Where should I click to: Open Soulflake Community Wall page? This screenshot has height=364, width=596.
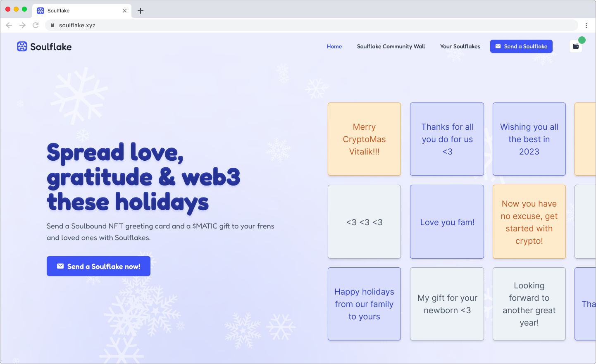[391, 46]
